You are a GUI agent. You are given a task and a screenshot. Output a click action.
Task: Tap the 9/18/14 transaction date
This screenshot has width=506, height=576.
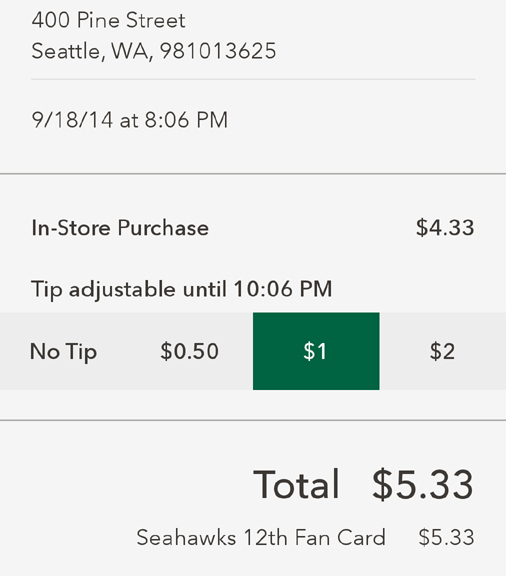tap(72, 120)
